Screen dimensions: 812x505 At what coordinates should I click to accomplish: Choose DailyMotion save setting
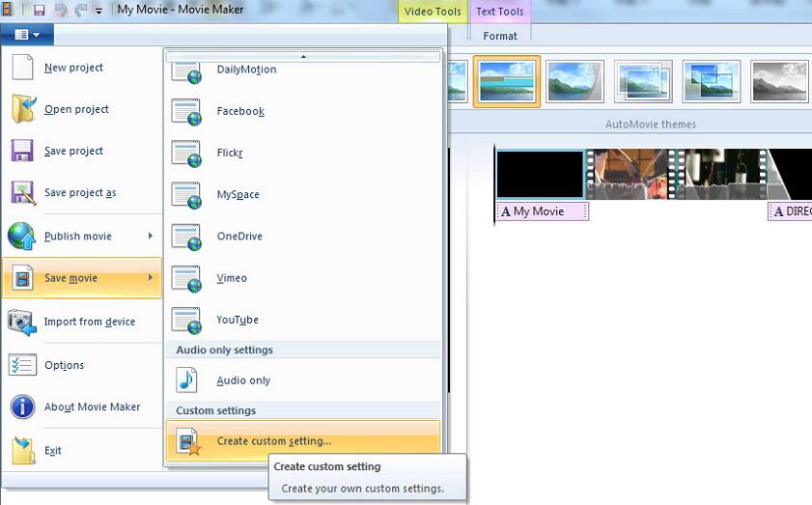pyautogui.click(x=303, y=72)
